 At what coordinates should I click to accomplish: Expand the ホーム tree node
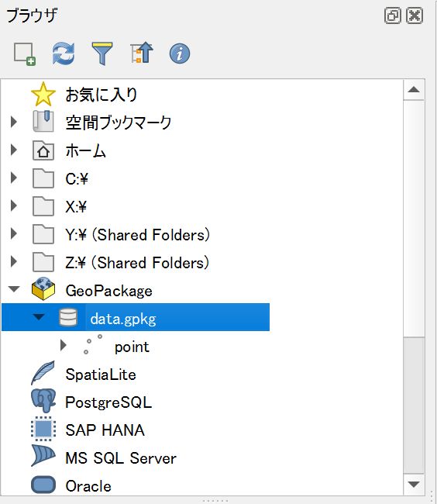[x=14, y=150]
